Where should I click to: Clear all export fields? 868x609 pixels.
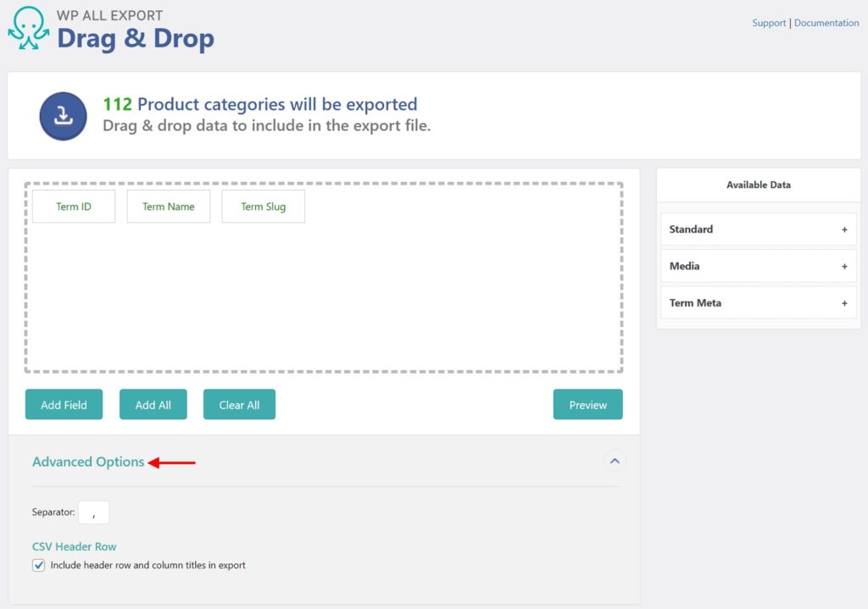click(239, 404)
